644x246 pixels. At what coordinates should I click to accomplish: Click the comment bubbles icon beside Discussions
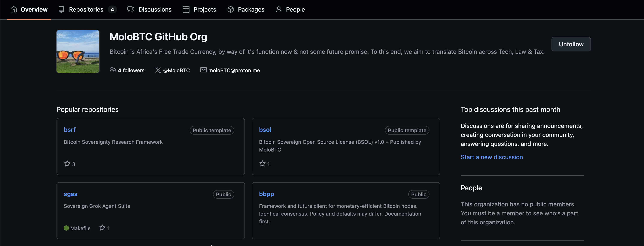(x=131, y=9)
